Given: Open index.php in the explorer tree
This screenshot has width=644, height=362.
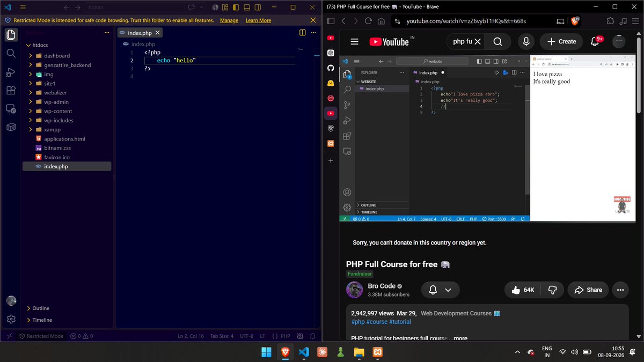Looking at the screenshot, I should [67, 166].
